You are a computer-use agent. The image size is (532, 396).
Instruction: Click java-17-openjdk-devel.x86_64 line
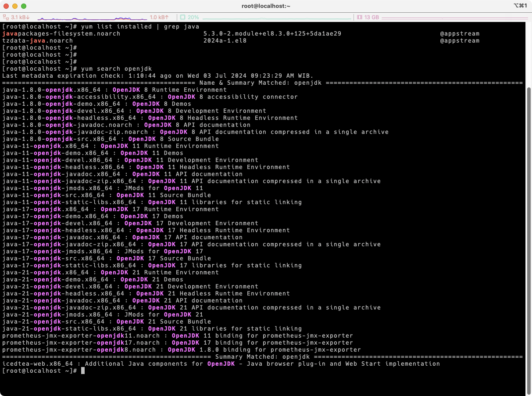(130, 223)
